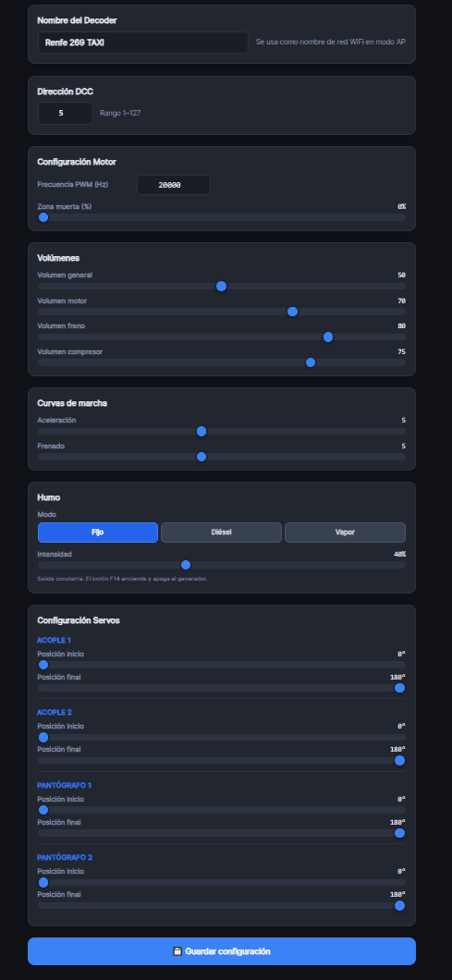The image size is (452, 980).
Task: Click the WiFi AP mode hint text
Action: (x=331, y=43)
